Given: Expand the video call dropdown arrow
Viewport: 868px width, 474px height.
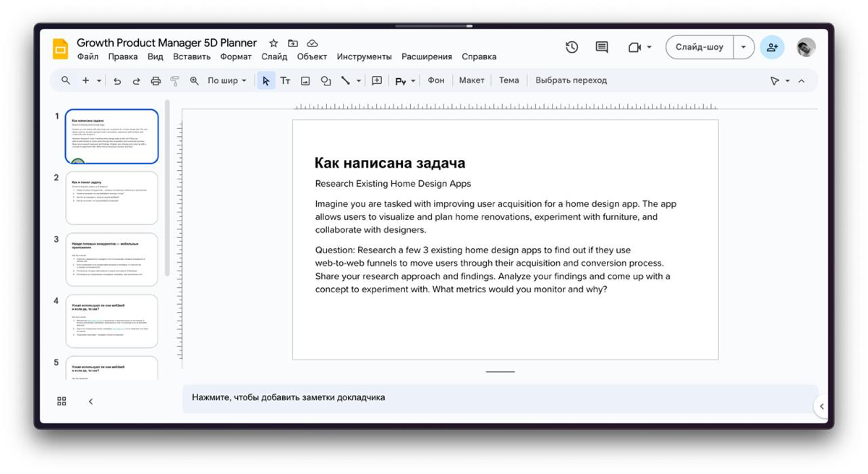Looking at the screenshot, I should 649,47.
